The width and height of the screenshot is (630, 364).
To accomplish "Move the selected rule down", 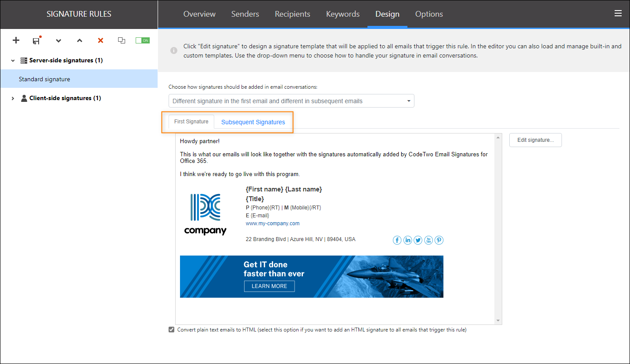I will coord(58,40).
